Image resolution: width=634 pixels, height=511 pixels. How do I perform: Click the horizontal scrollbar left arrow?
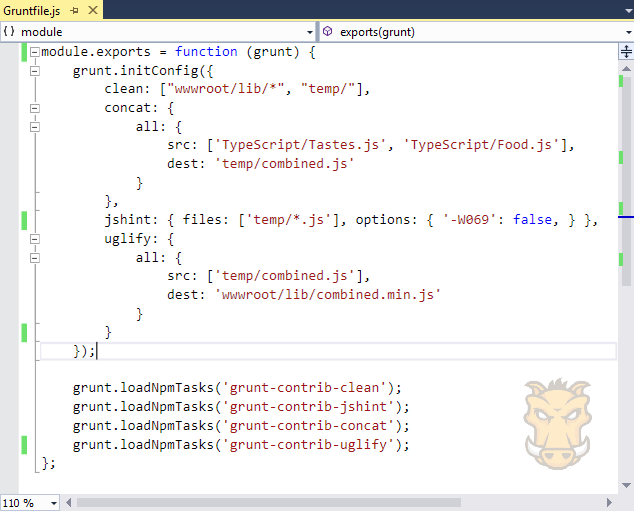click(68, 503)
